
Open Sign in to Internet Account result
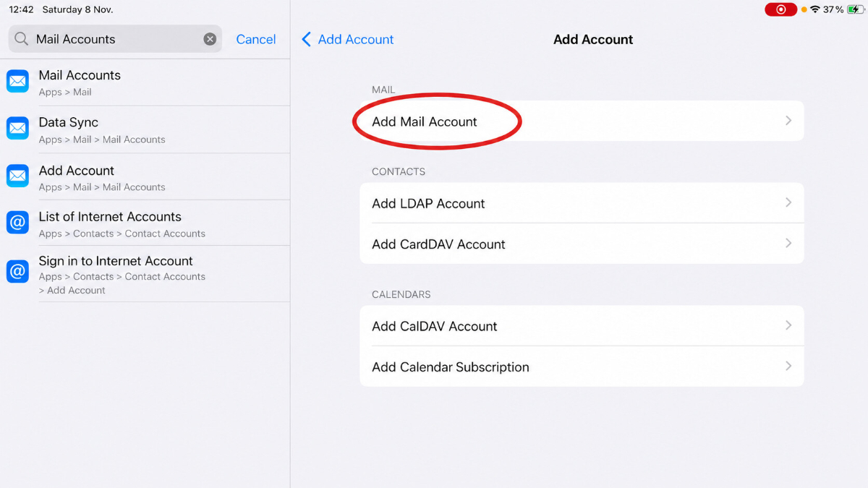click(x=145, y=274)
